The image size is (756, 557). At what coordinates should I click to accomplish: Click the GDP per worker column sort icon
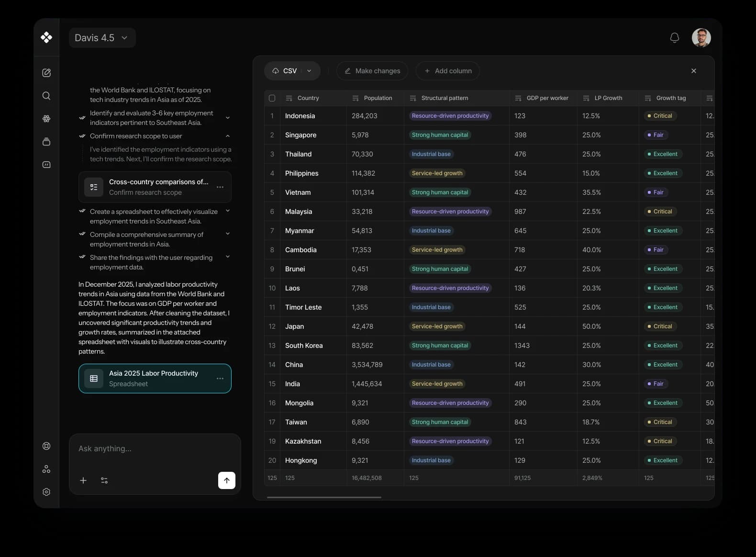518,98
